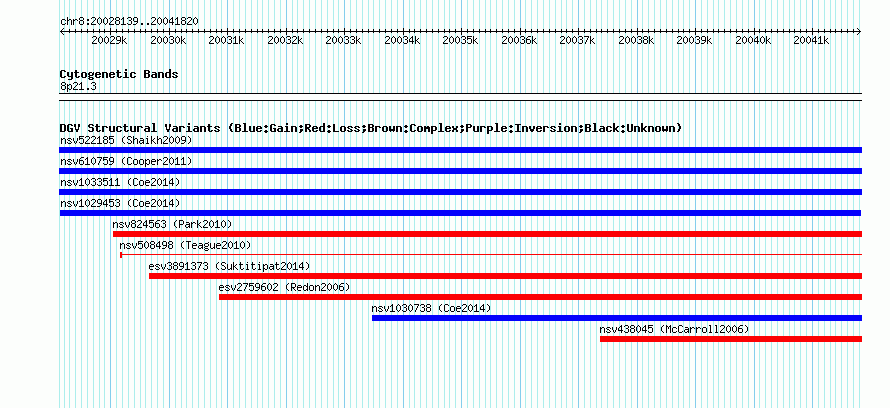Click the 20039k ruler position

(695, 41)
